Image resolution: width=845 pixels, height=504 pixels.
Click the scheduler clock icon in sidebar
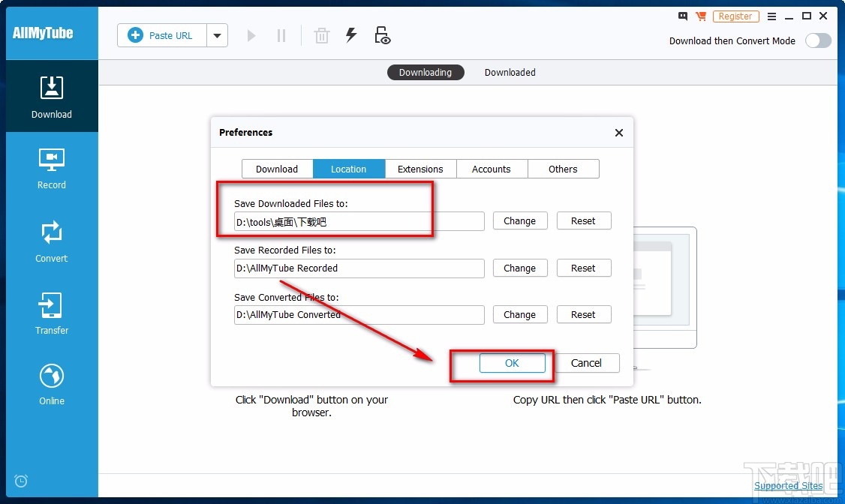[21, 481]
